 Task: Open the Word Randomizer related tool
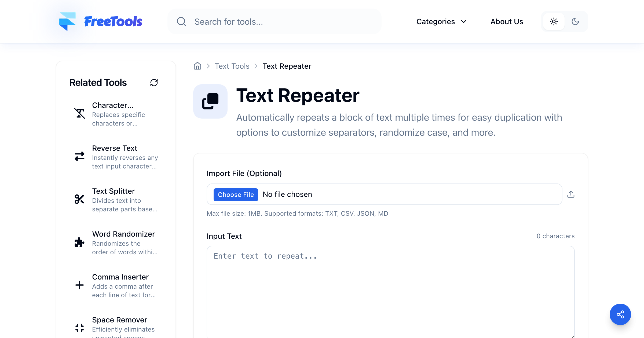[x=116, y=243]
